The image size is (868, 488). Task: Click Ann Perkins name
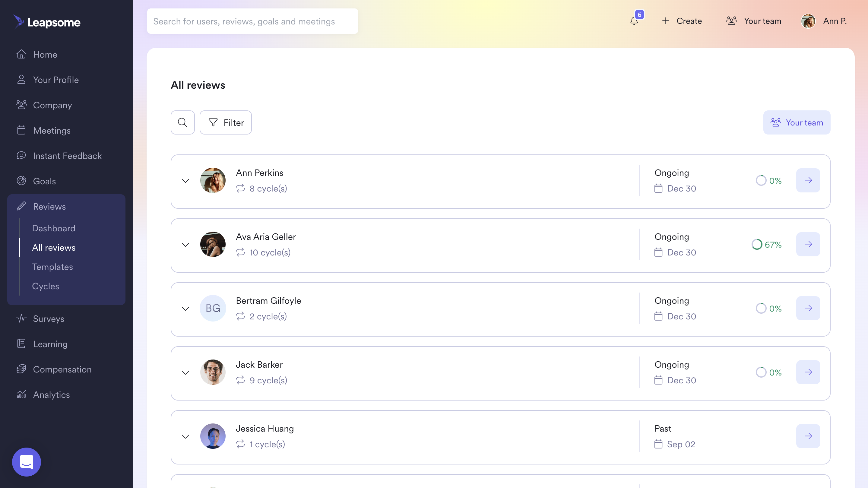coord(259,173)
